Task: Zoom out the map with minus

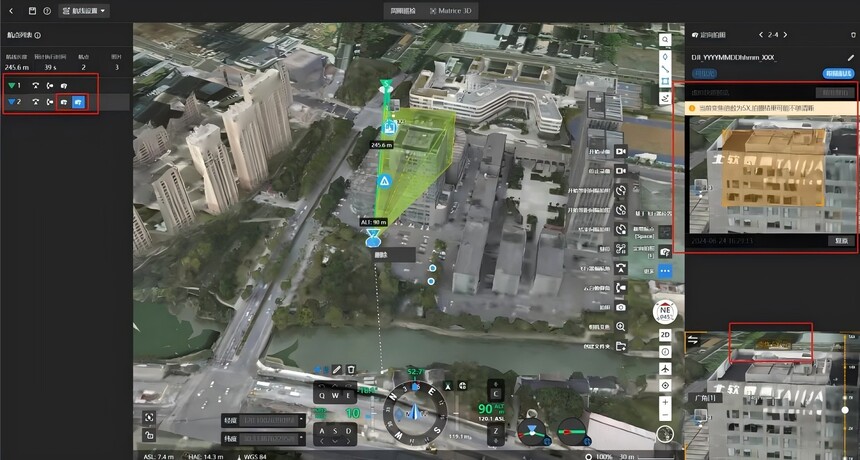Action: coord(665,414)
